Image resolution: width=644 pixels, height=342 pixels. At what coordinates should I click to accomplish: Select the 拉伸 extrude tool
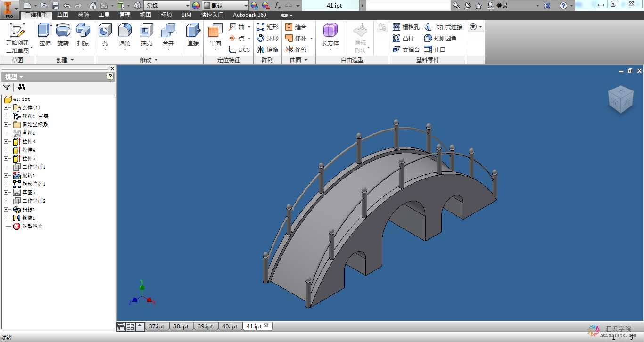(x=45, y=34)
